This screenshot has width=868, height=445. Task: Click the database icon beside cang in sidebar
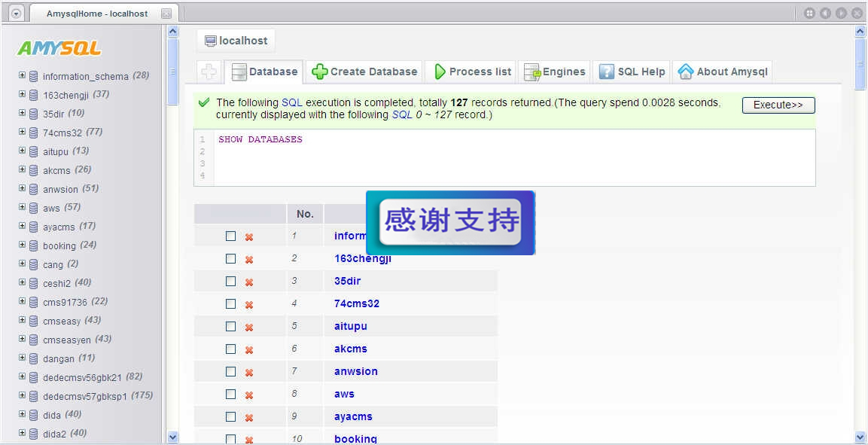34,264
